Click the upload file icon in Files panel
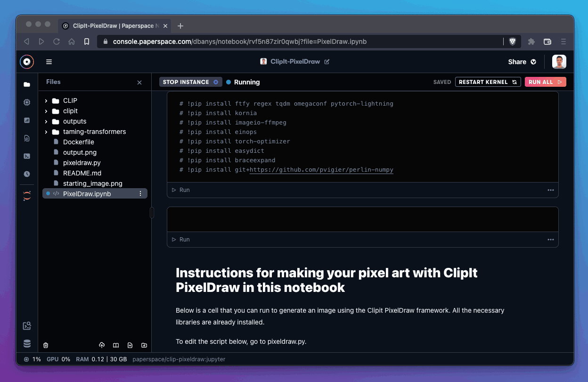 [102, 345]
